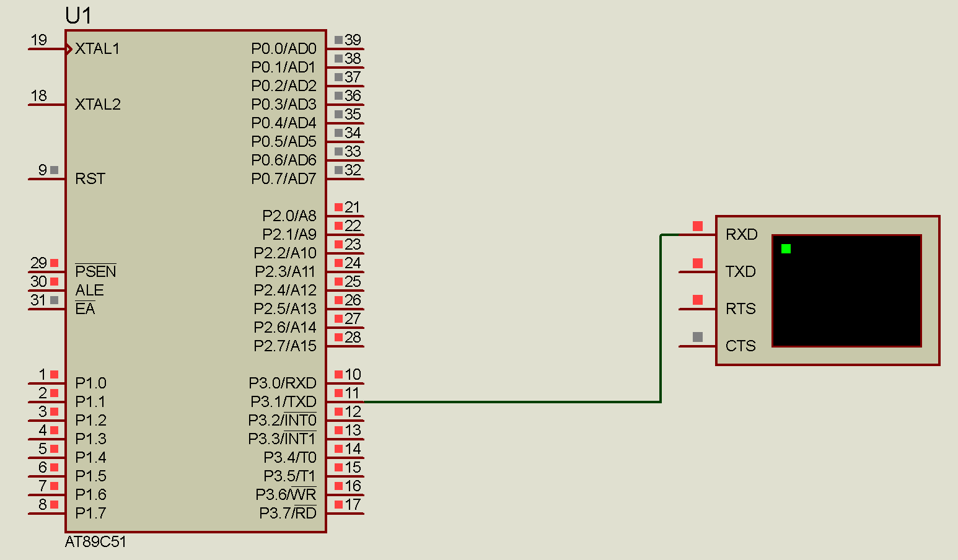
Task: Click the virtual terminal RXD pin indicator
Action: point(698,226)
